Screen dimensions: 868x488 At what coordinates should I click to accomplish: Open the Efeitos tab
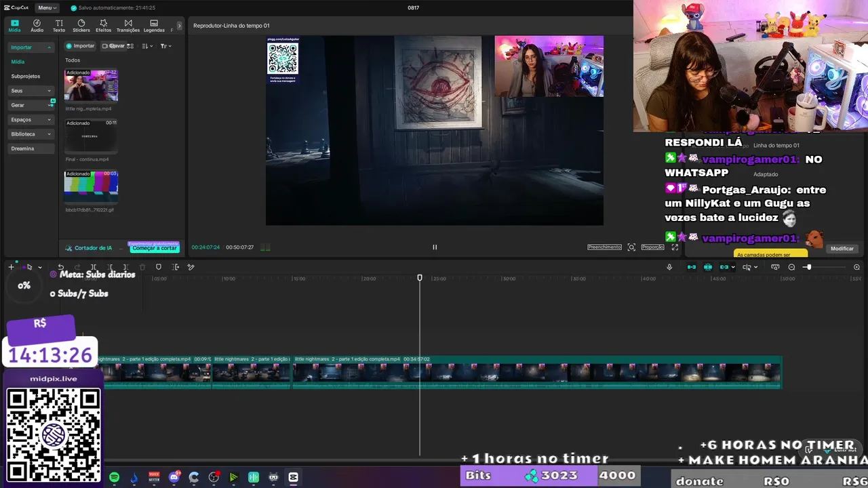coord(103,26)
